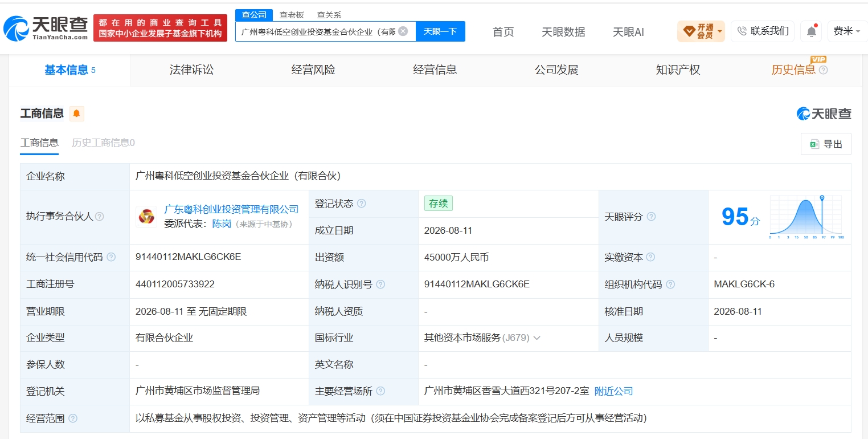
Task: Click the help icon next to 登记状态
Action: point(362,204)
